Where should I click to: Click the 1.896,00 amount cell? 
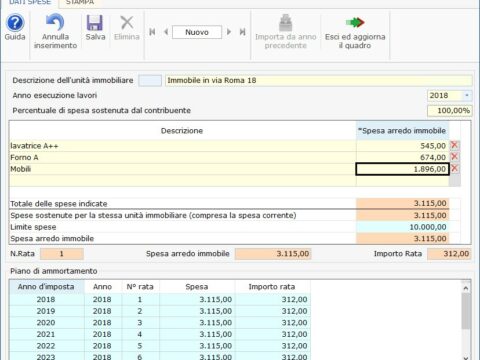coord(403,169)
